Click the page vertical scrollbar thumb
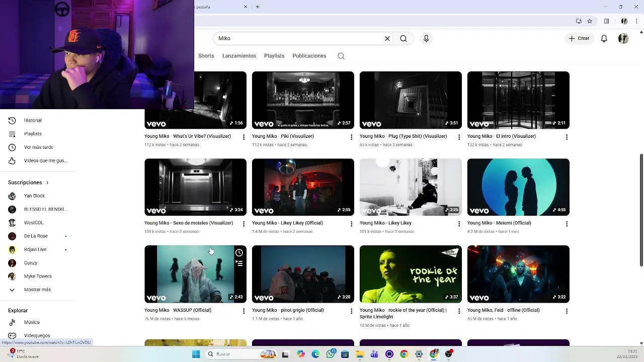Viewport: 644px width, 362px height. [641, 210]
